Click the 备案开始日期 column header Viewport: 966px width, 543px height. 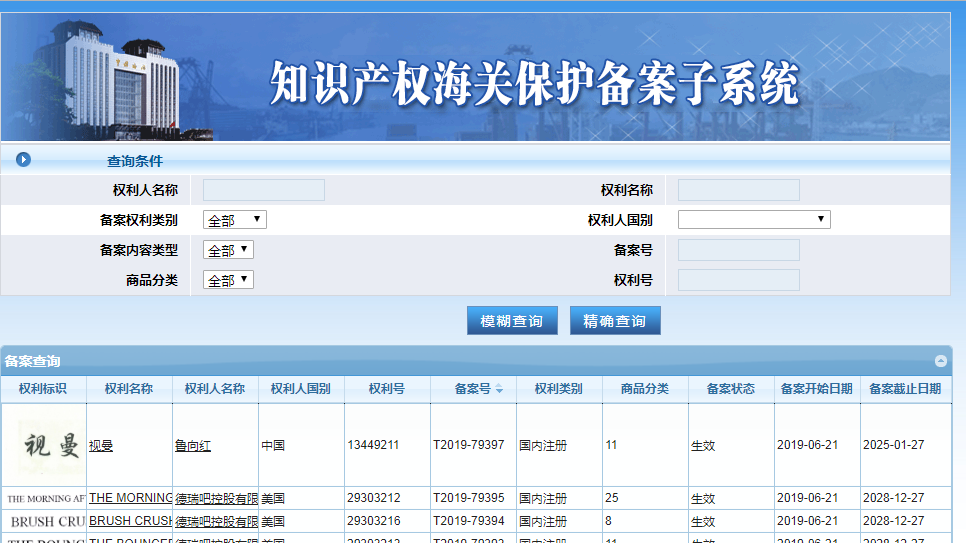tap(816, 389)
